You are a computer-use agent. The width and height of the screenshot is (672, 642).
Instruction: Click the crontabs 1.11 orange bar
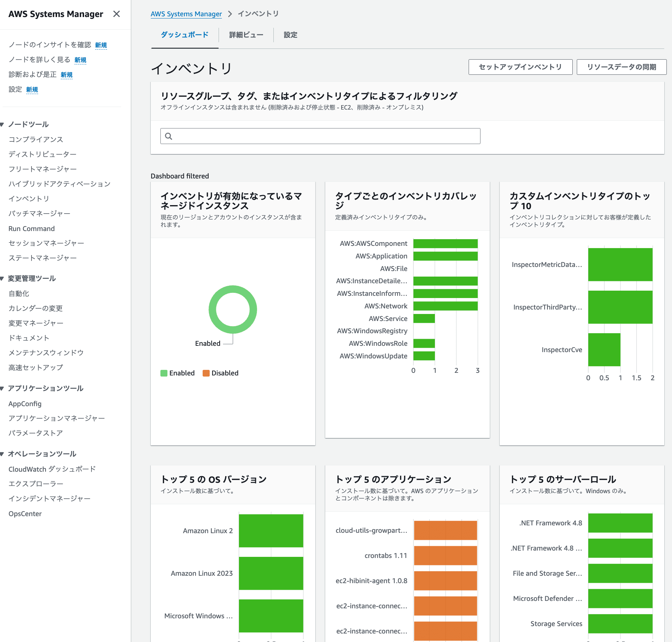(445, 555)
